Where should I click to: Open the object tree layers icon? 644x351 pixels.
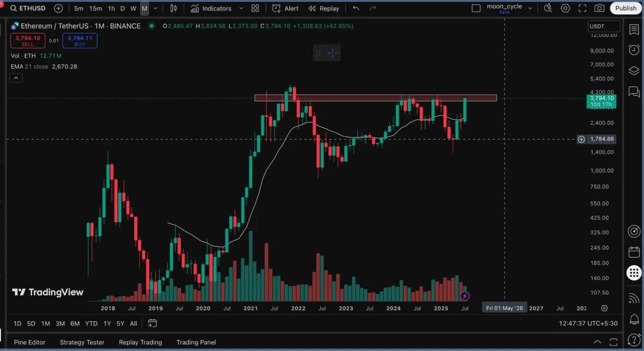634,71
